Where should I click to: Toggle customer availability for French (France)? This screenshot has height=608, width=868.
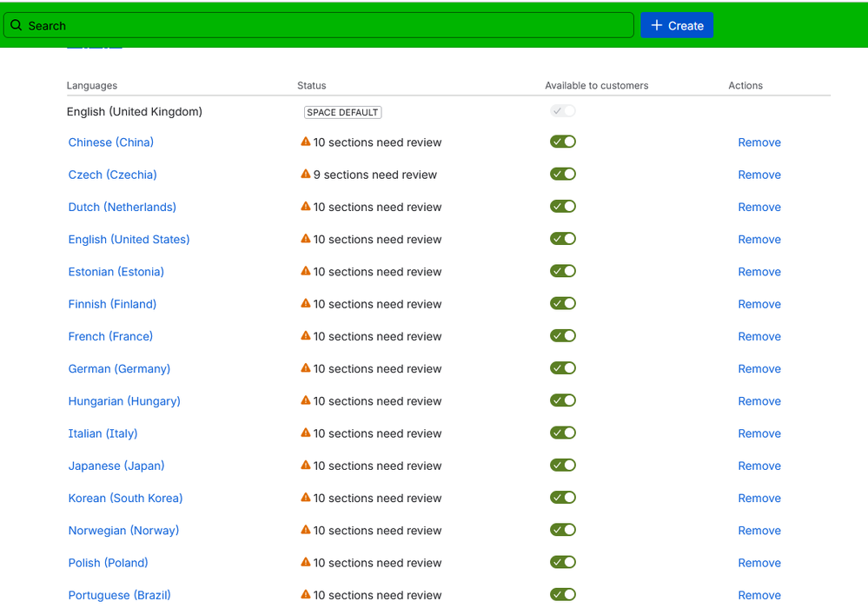click(563, 336)
